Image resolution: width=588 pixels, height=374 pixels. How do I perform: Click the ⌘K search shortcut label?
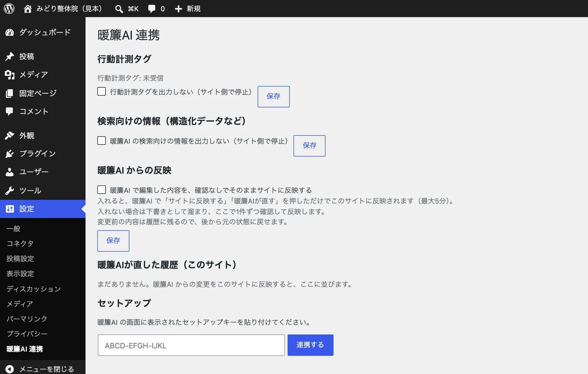pos(133,9)
